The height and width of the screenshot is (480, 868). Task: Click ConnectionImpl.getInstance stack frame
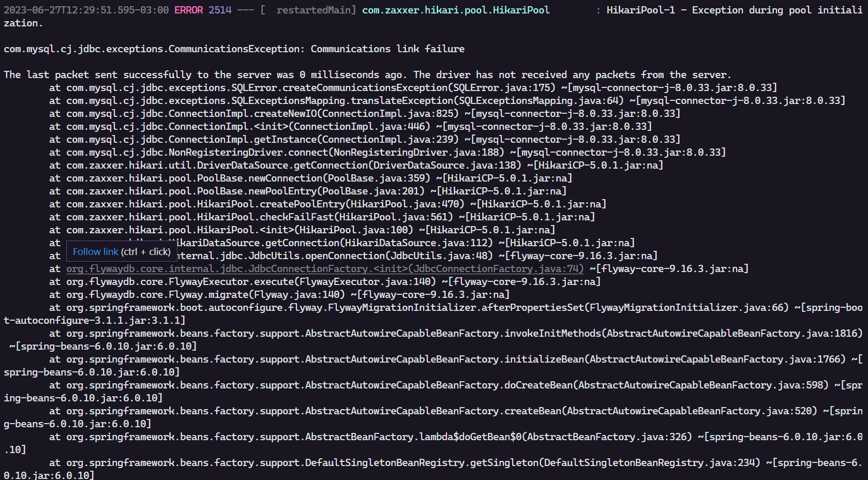point(365,139)
